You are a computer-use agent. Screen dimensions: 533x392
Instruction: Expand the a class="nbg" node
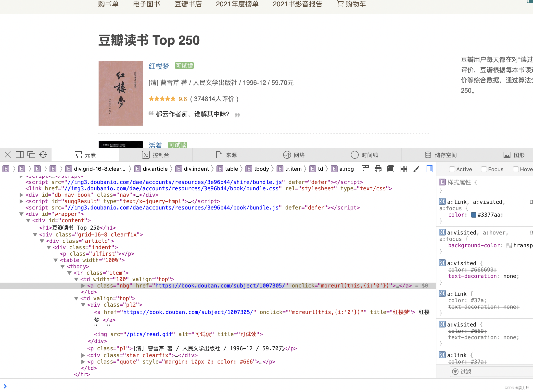(83, 286)
